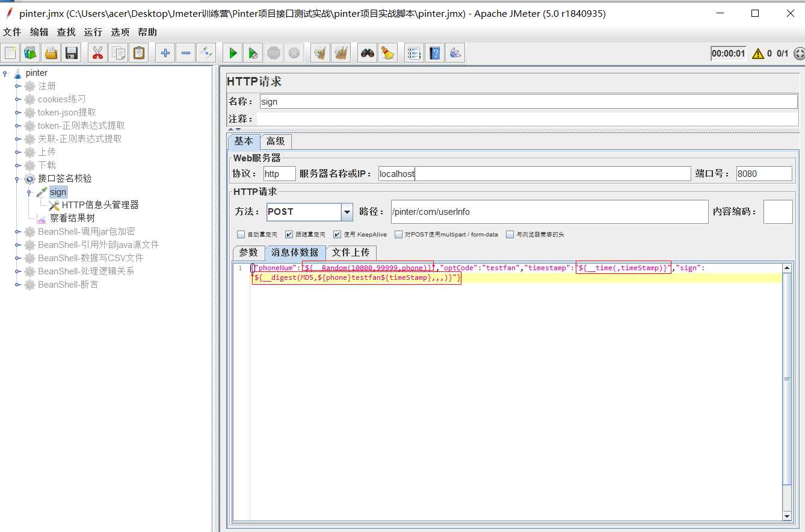This screenshot has width=805, height=532.
Task: Open the 选项 menu
Action: tap(120, 32)
